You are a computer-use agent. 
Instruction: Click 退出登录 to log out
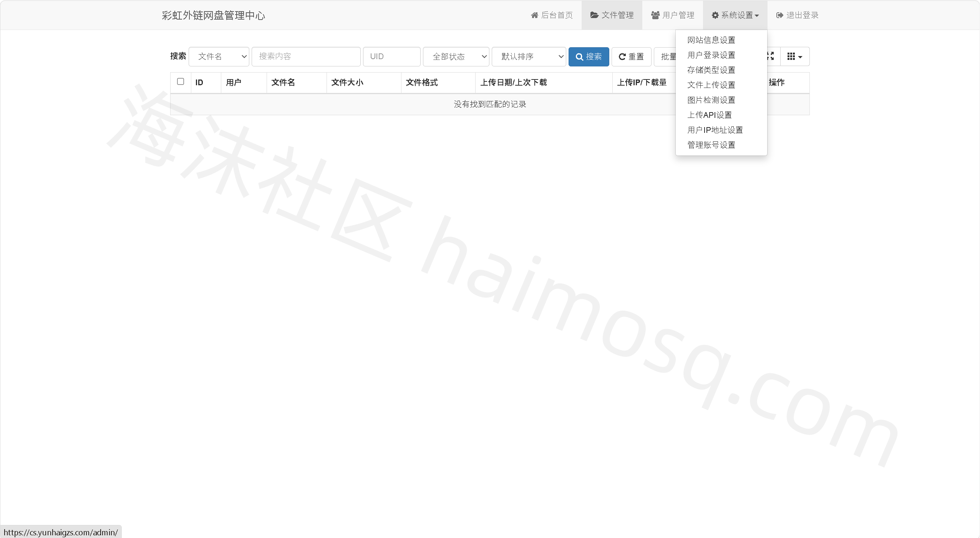(797, 15)
